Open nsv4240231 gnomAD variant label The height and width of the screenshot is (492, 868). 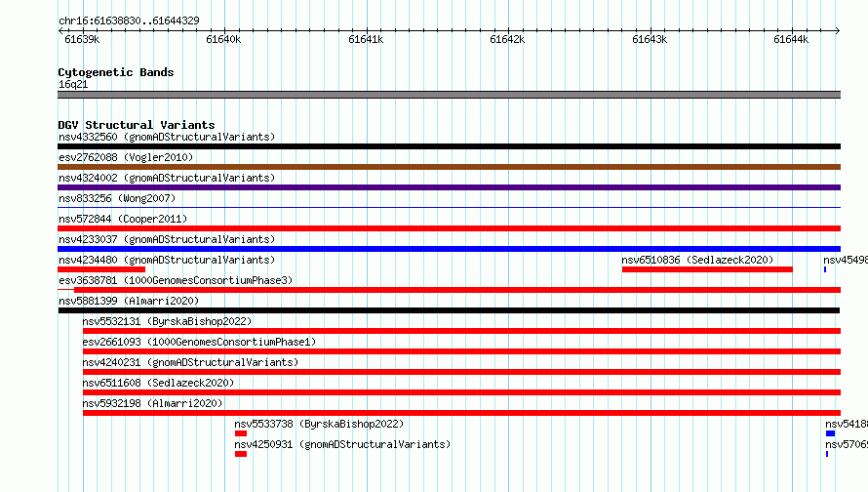tap(190, 362)
